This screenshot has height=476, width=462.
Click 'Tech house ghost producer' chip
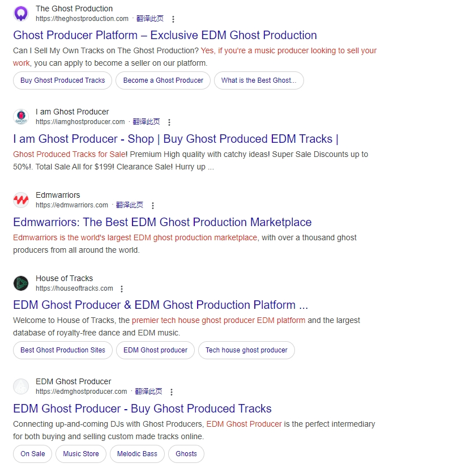[x=246, y=350]
